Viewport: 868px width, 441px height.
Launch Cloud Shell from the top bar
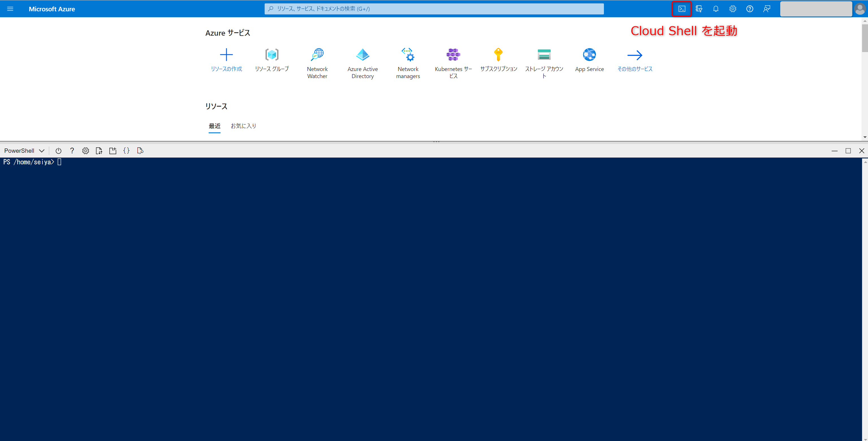(x=681, y=9)
